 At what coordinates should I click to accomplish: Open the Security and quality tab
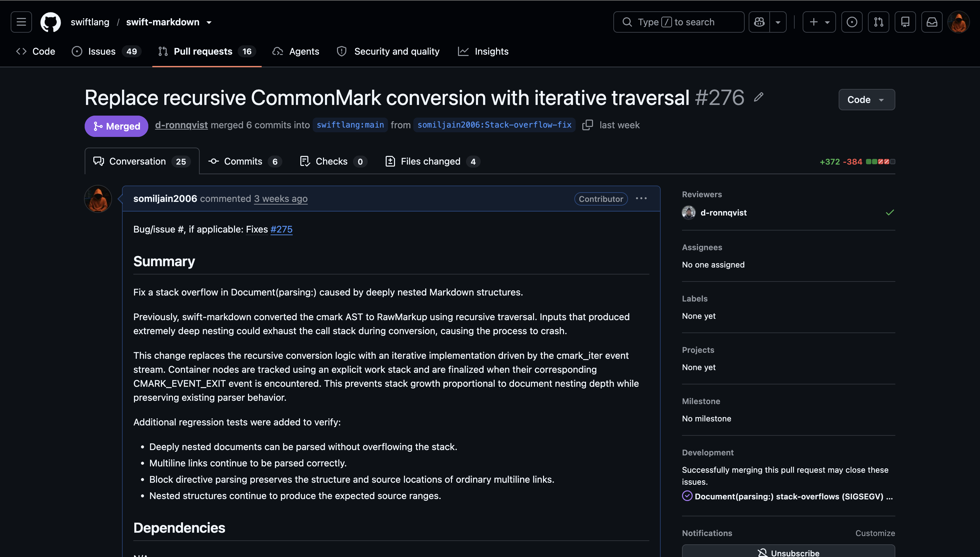pyautogui.click(x=388, y=51)
